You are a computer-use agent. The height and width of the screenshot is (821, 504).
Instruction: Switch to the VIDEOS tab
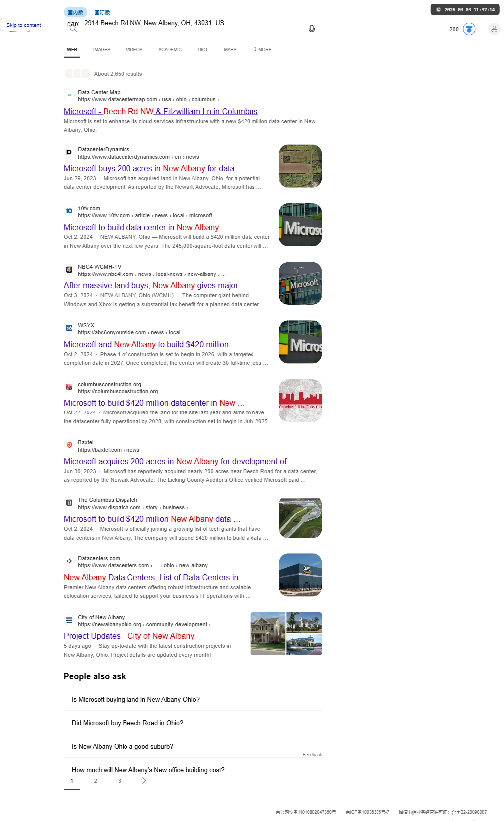click(134, 50)
